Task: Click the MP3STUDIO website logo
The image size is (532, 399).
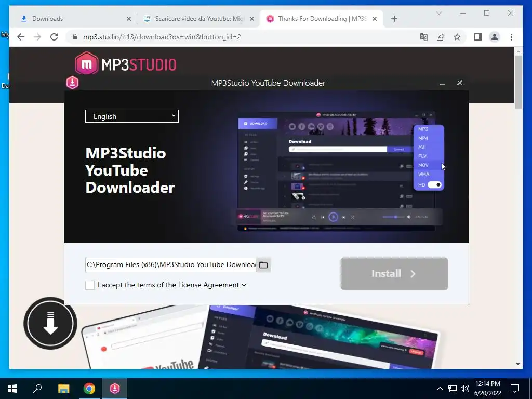Action: tap(126, 64)
